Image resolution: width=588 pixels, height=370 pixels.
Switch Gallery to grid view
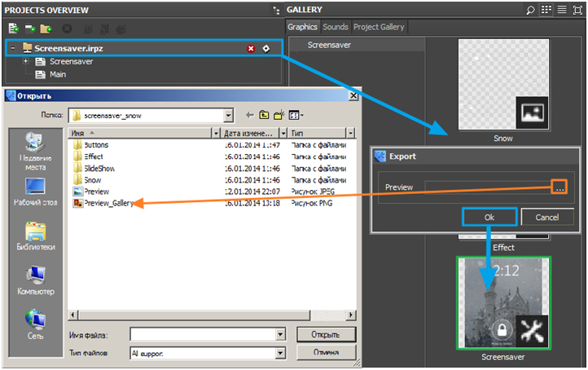click(546, 10)
